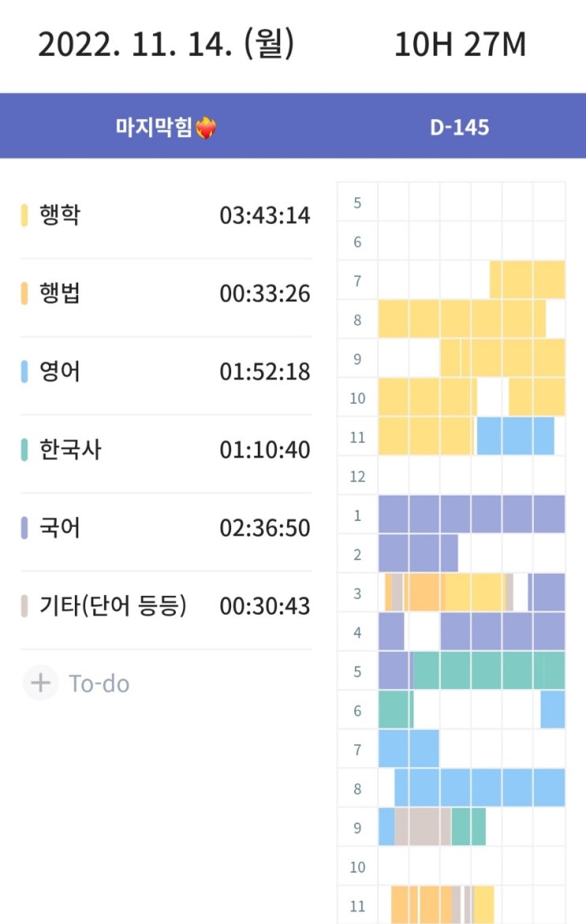Click the plus icon beside To-do
Viewport: 586px width, 924px height.
pyautogui.click(x=40, y=683)
